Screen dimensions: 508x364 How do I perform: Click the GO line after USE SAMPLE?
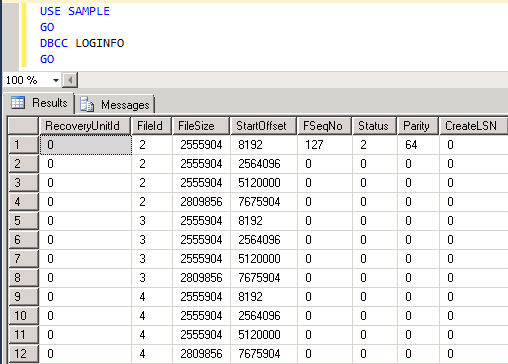(47, 27)
